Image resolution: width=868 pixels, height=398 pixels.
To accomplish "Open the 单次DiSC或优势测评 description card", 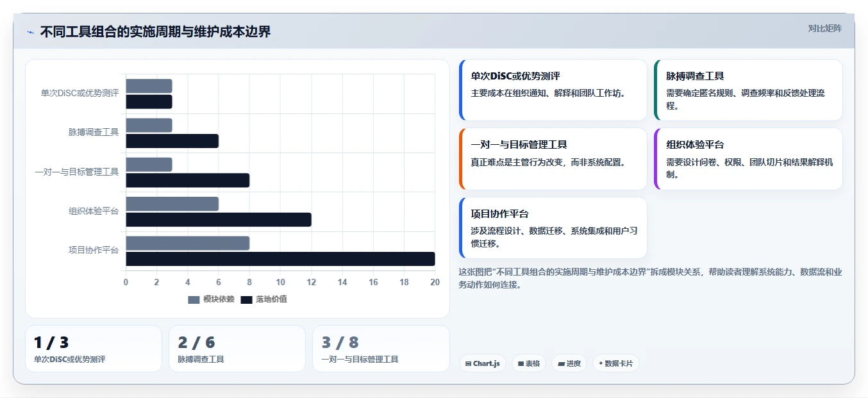I will pos(553,90).
